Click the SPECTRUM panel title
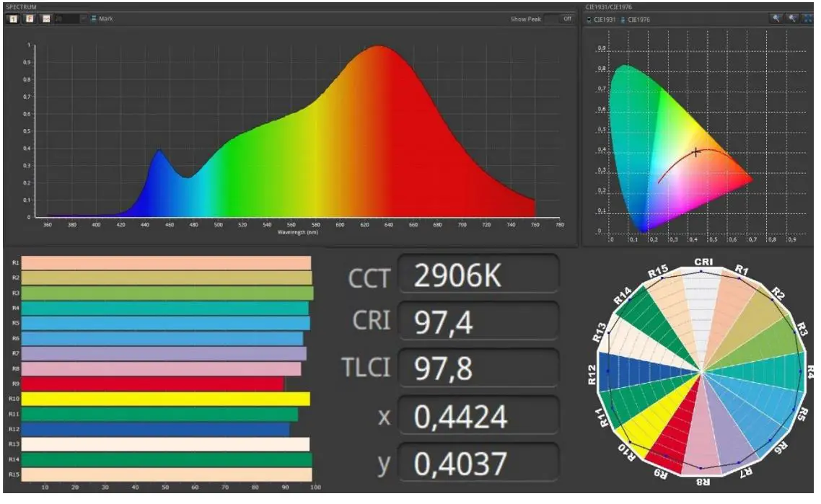Screen dimensions: 821x504 click(x=21, y=6)
